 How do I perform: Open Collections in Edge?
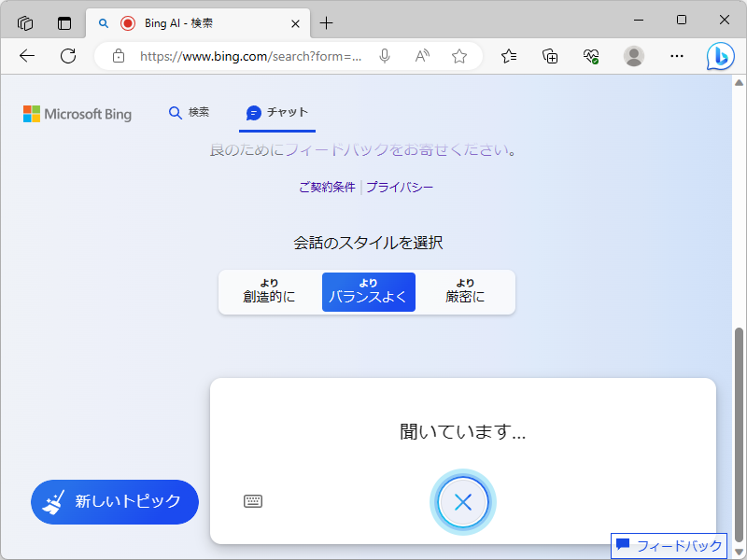(x=550, y=56)
